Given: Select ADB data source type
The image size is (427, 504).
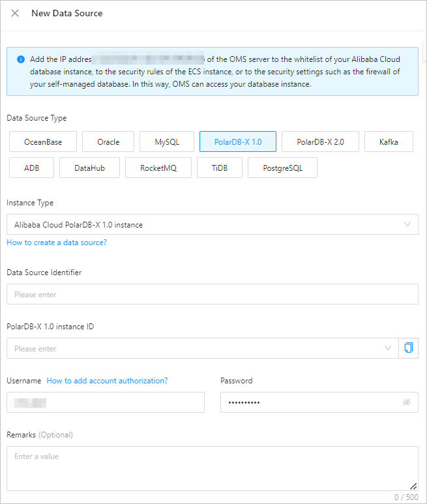Looking at the screenshot, I should click(x=31, y=168).
